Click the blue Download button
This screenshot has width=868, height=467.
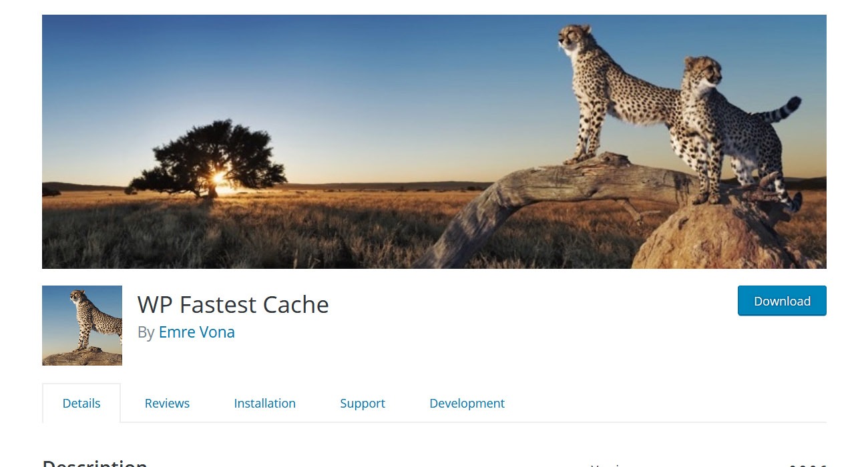tap(782, 301)
